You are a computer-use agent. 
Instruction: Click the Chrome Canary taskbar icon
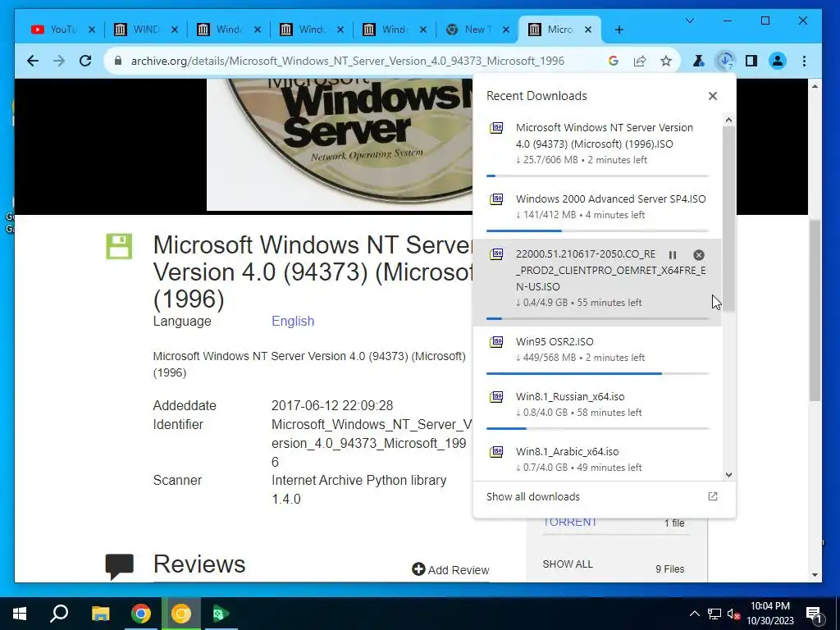(x=180, y=614)
